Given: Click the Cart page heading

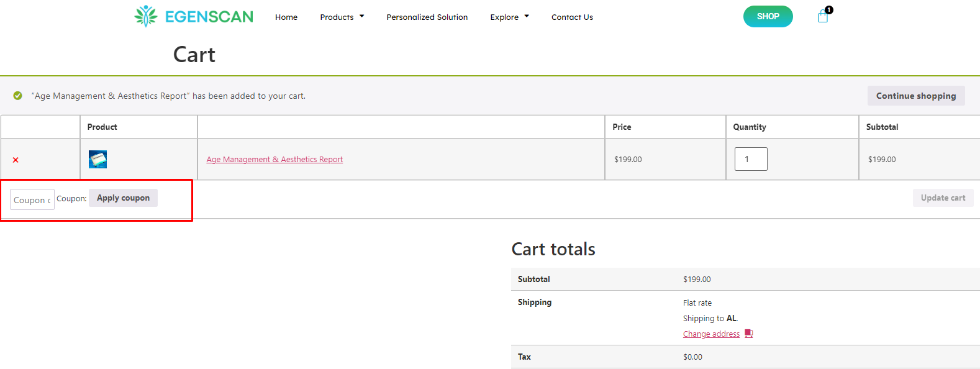Looking at the screenshot, I should point(194,55).
